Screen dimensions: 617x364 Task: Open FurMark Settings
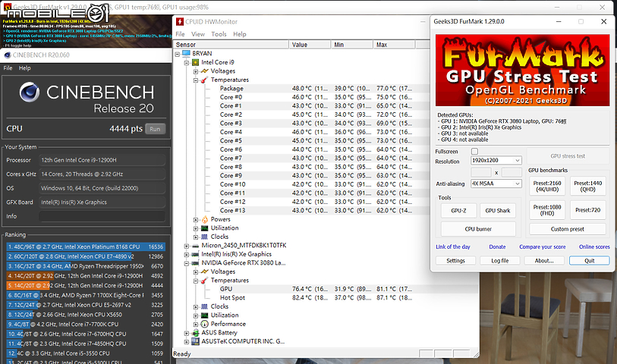click(455, 261)
